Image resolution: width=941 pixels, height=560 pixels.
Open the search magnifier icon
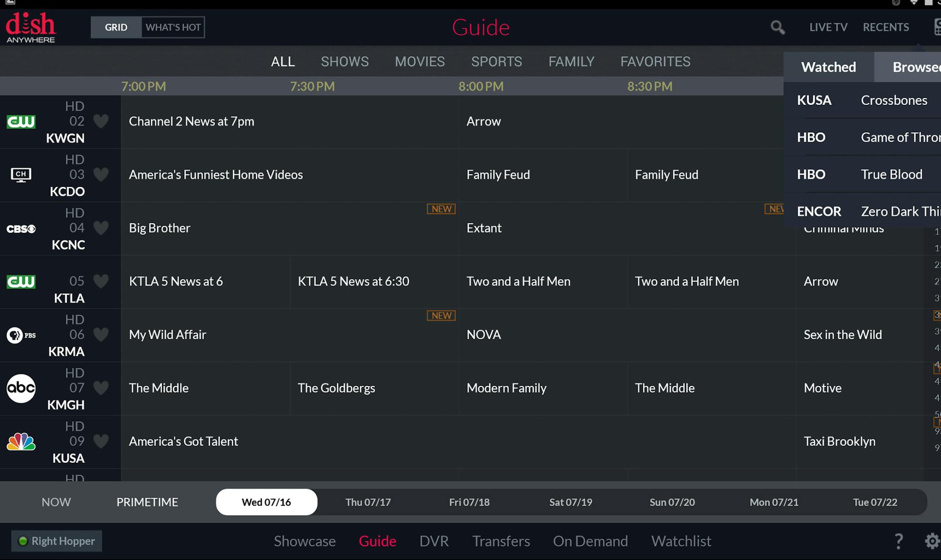[x=778, y=27]
